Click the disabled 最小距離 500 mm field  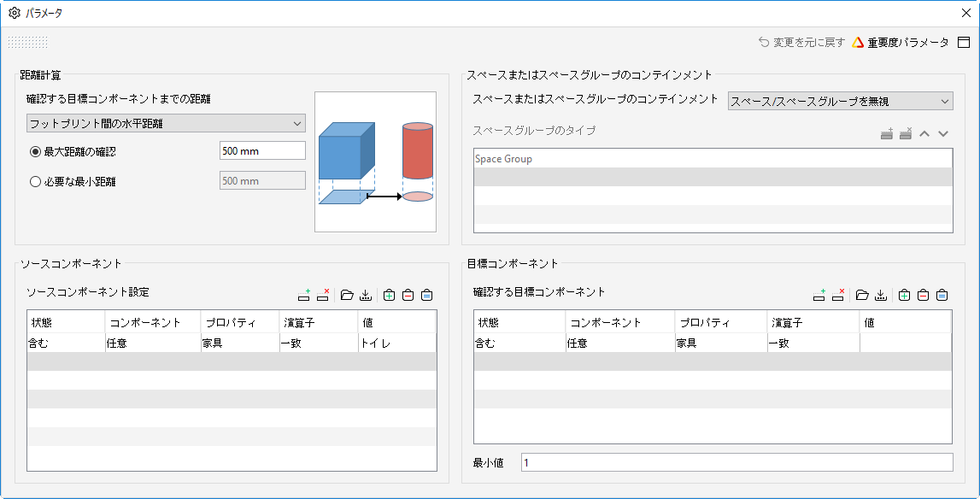(x=262, y=180)
